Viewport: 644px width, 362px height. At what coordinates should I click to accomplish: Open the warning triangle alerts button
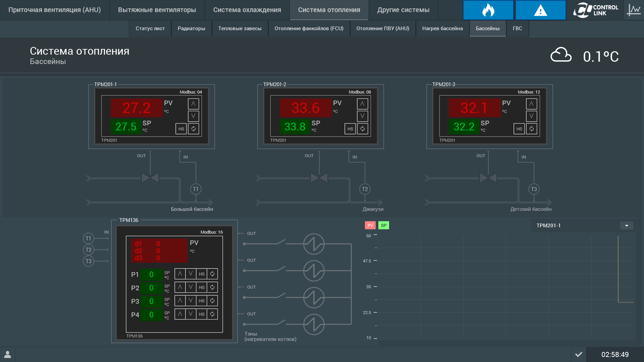point(540,10)
